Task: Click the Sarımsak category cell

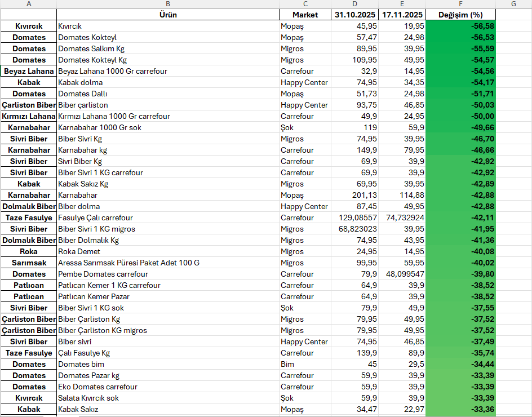Action: [x=29, y=263]
